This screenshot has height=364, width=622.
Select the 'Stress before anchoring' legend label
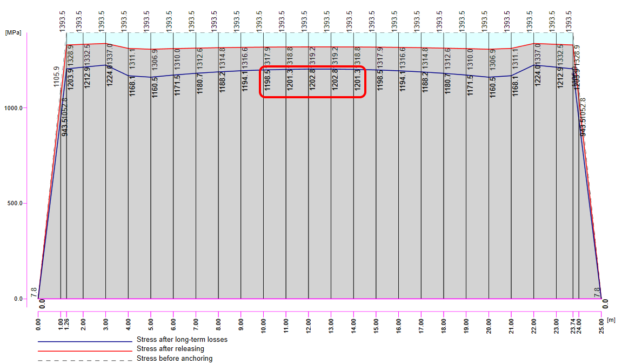point(175,359)
